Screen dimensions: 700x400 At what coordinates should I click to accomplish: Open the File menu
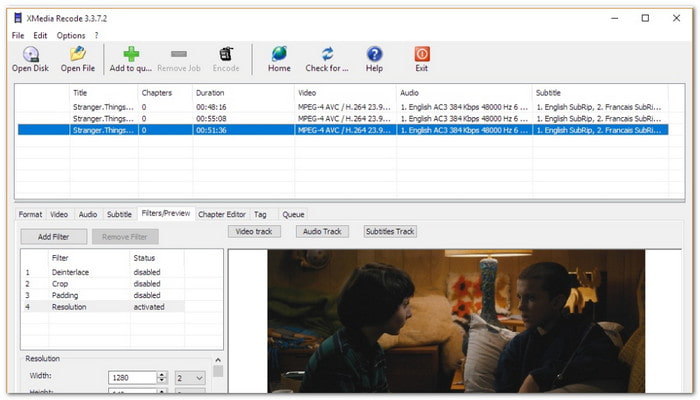tap(18, 36)
